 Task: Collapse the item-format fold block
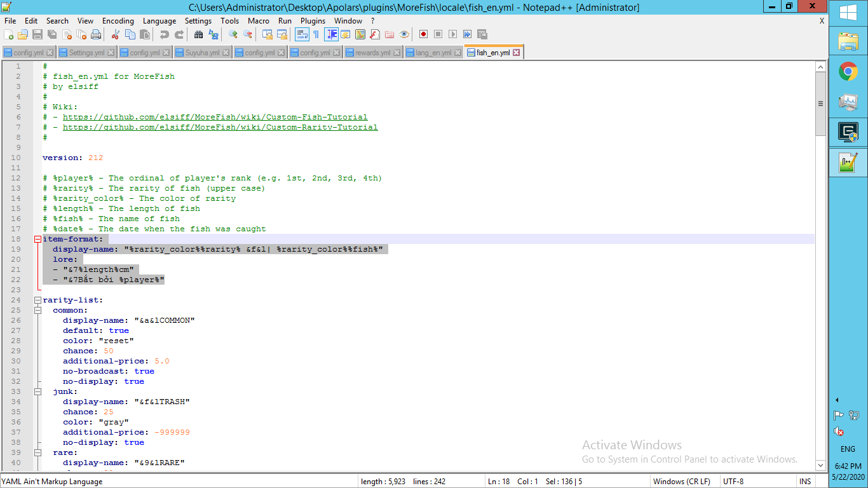pyautogui.click(x=37, y=239)
